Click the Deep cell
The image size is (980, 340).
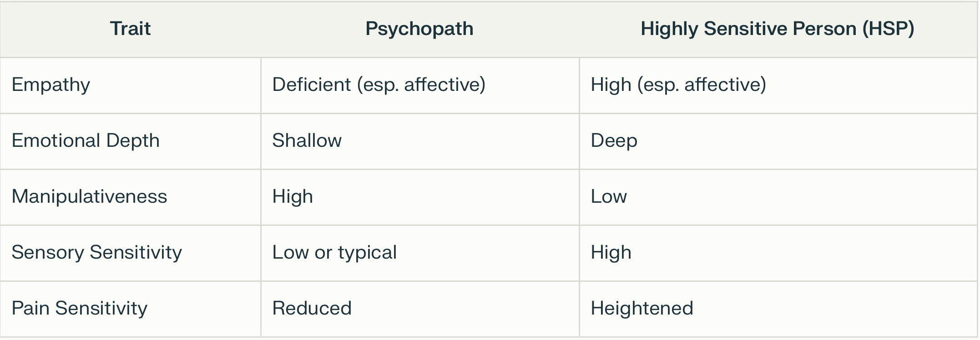point(614,141)
